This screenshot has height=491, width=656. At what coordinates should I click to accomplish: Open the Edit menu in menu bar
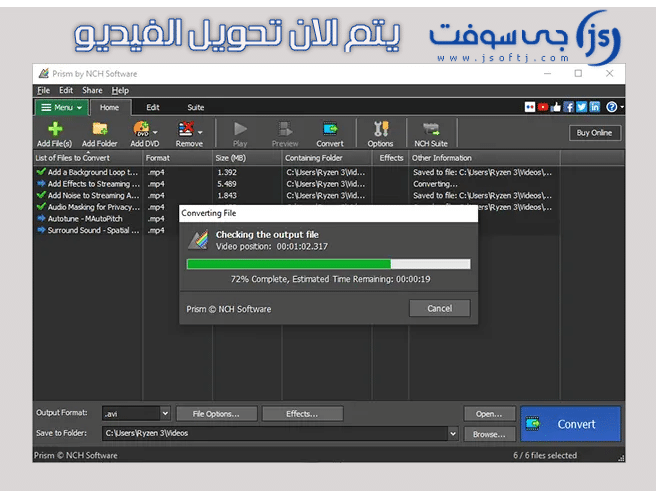(x=66, y=90)
